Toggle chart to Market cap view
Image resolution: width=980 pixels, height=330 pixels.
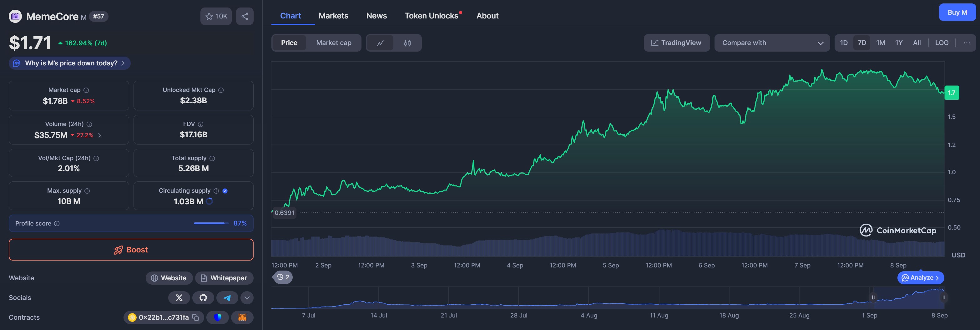[333, 43]
